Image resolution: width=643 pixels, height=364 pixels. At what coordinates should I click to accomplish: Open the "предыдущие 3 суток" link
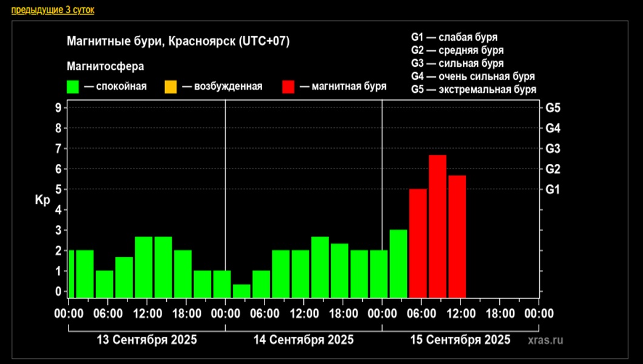(53, 10)
